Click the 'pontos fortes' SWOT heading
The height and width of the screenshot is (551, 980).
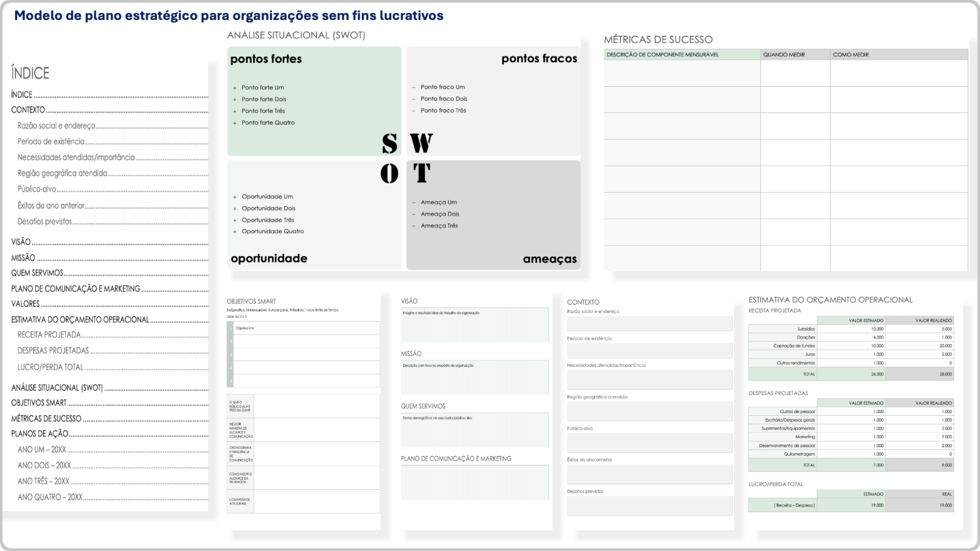[x=266, y=59]
